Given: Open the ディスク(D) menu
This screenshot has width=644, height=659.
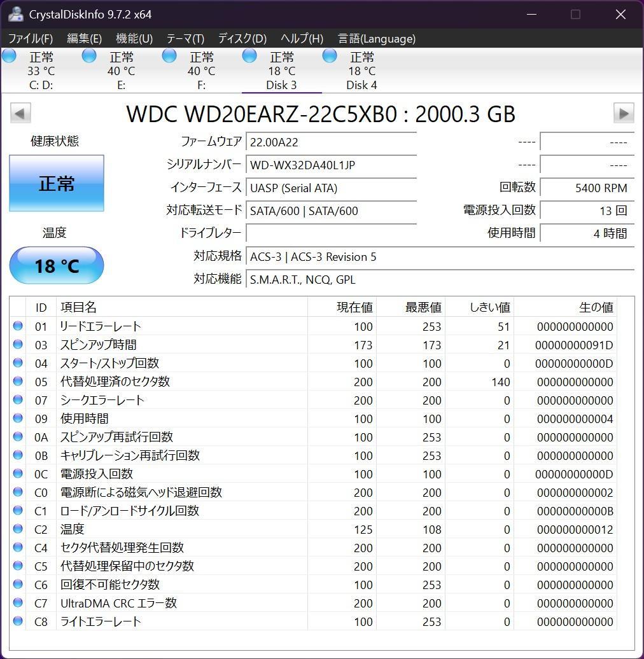Looking at the screenshot, I should (x=242, y=39).
